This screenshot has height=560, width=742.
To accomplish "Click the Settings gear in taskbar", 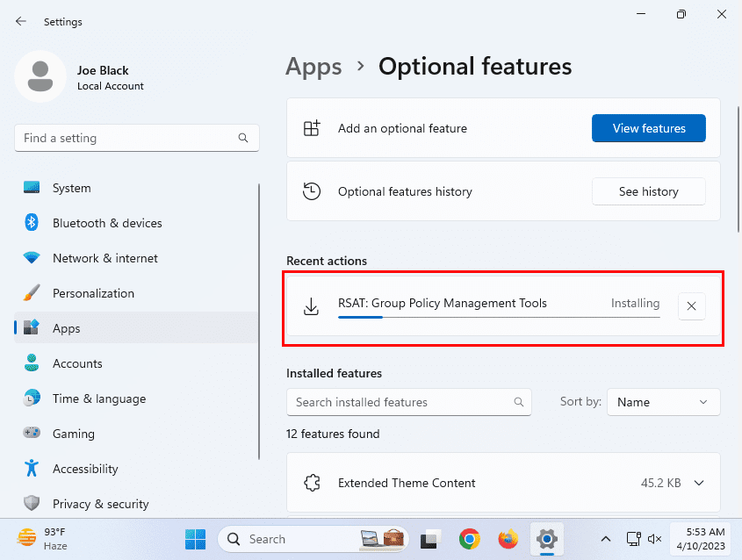I will [x=546, y=539].
